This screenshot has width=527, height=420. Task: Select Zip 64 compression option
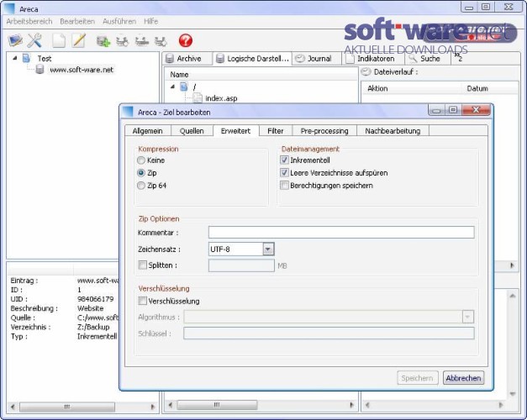141,186
